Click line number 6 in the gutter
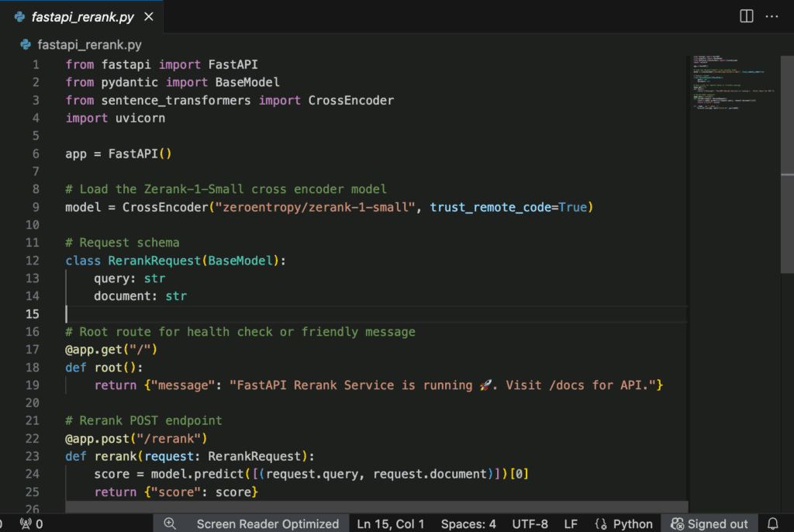Viewport: 794px width, 532px height. (36, 154)
